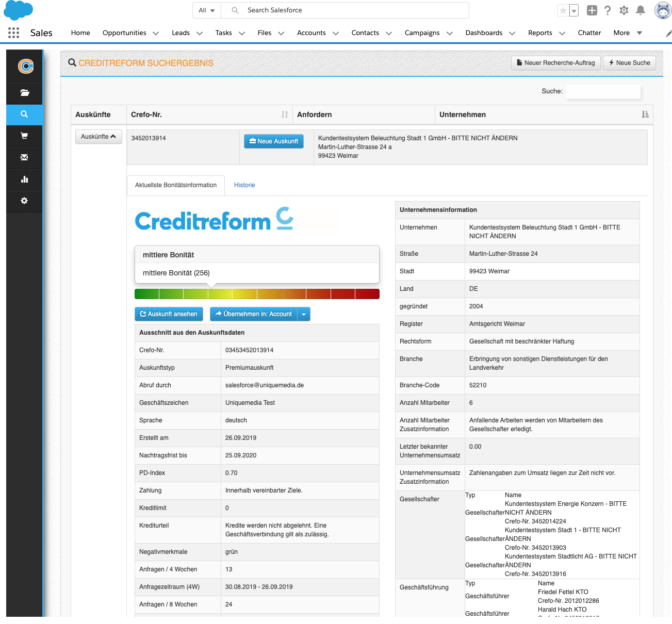Switch to the Historie tab
Image resolution: width=672 pixels, height=624 pixels.
click(244, 185)
